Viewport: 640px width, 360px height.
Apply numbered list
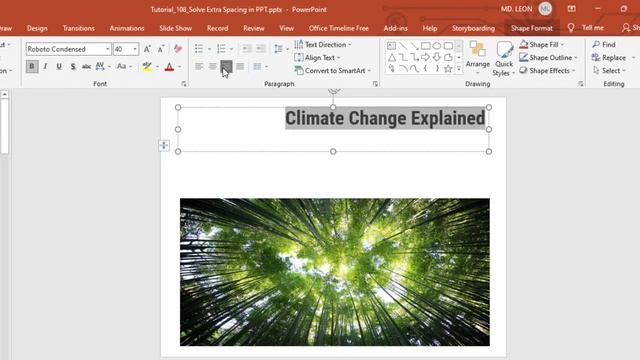[221, 49]
